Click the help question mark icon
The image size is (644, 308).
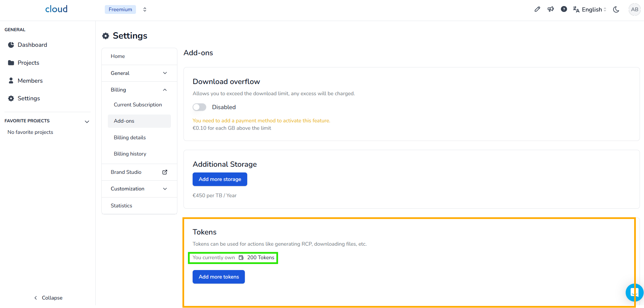point(564,9)
